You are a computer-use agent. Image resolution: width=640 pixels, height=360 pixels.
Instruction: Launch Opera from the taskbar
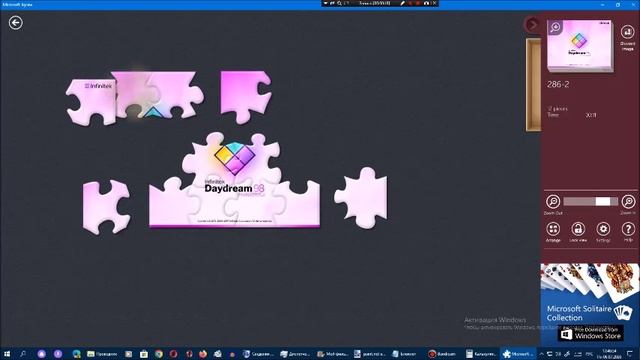pyautogui.click(x=173, y=354)
